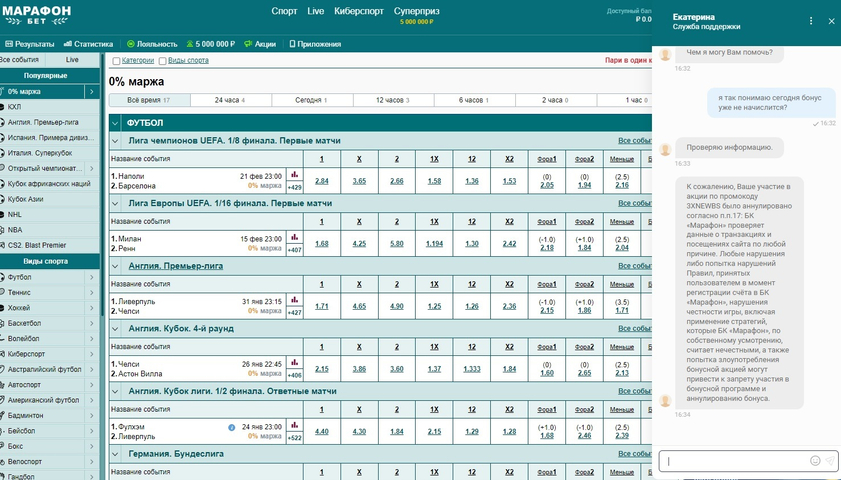
Task: Bet on Ливерпуль win at 1.71
Action: [322, 306]
